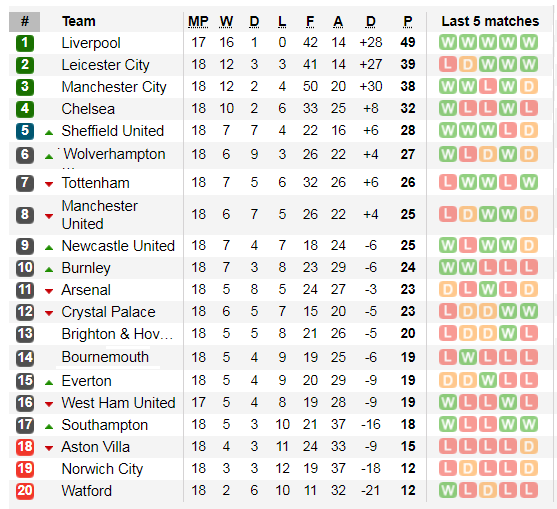
Task: Click the # rank column header
Action: (25, 21)
